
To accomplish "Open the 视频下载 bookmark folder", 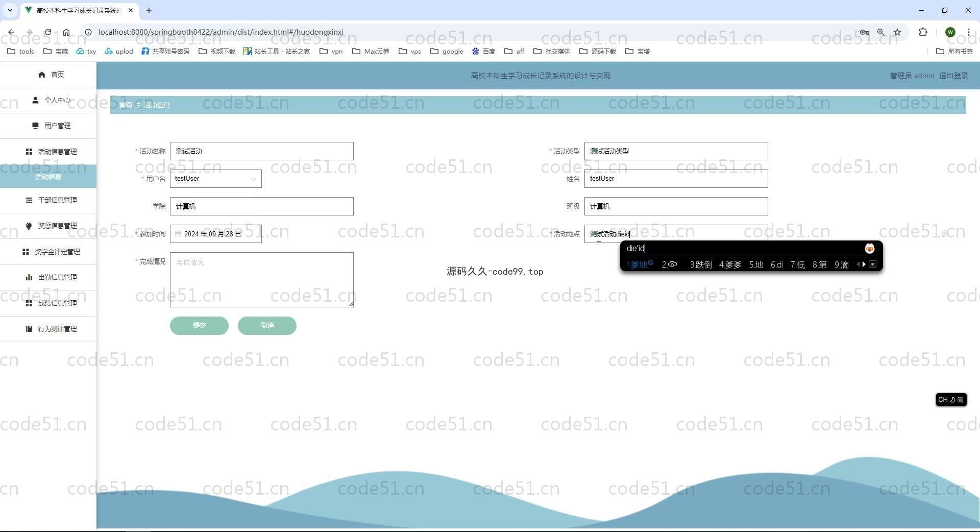I will pos(217,51).
